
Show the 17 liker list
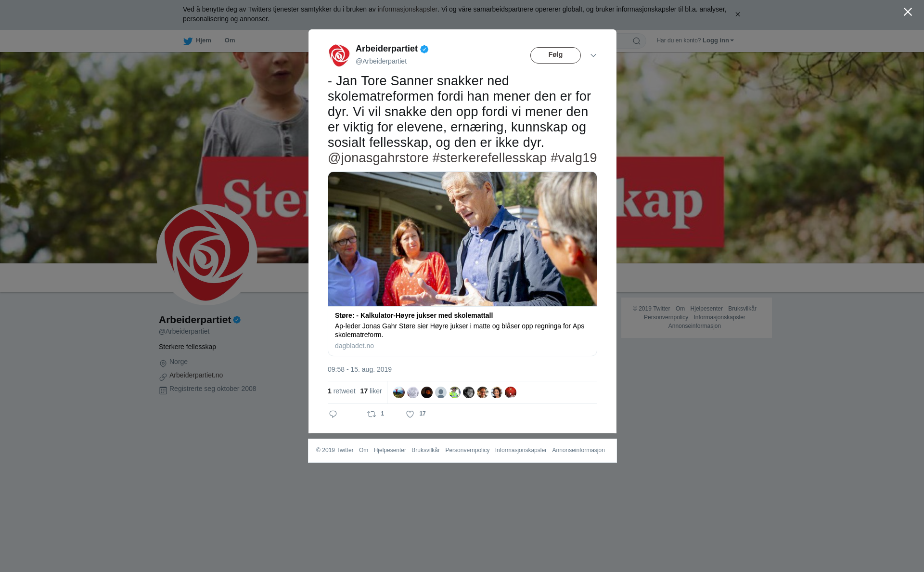click(371, 391)
